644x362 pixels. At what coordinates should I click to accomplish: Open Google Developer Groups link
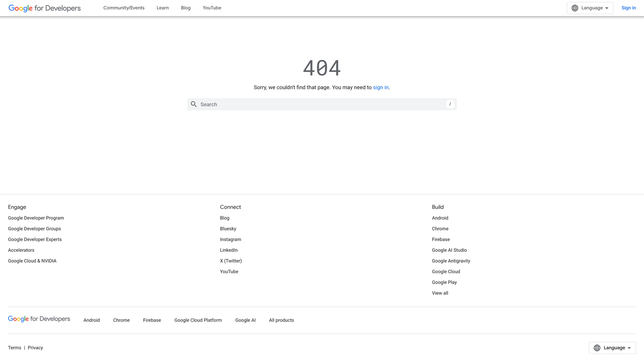click(x=35, y=229)
